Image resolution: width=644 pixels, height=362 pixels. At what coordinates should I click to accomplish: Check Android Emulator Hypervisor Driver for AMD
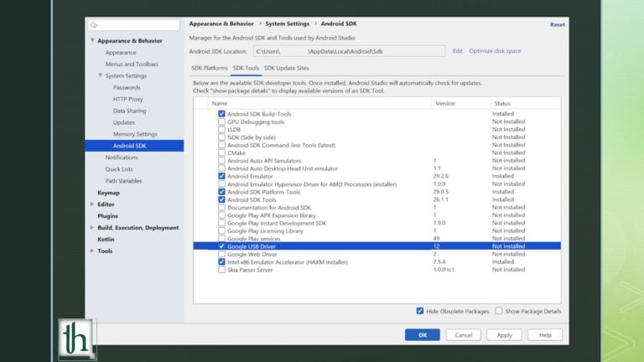(221, 184)
